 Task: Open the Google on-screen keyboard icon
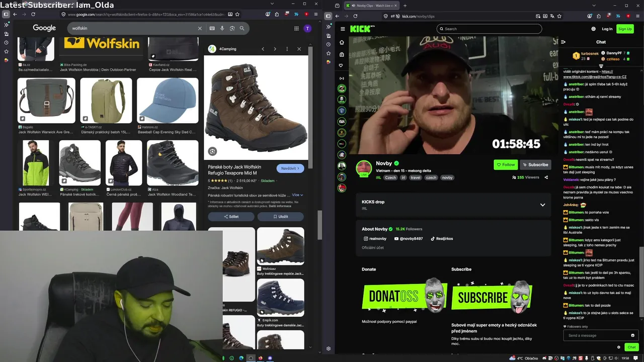pyautogui.click(x=212, y=29)
